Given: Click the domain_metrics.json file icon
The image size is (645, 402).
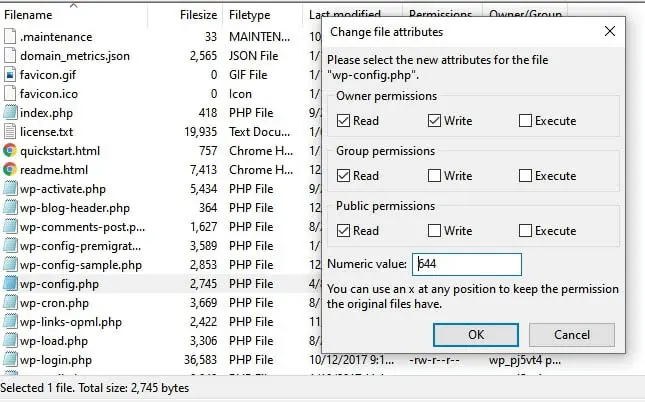Looking at the screenshot, I should click(10, 55).
